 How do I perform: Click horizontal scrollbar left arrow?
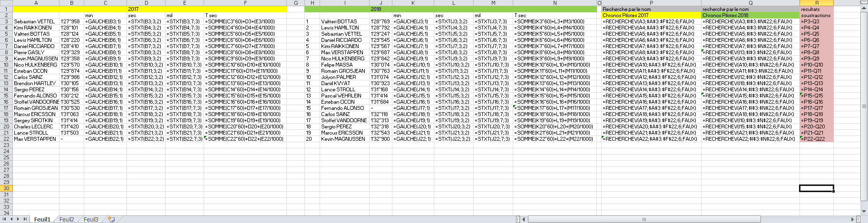point(524,219)
